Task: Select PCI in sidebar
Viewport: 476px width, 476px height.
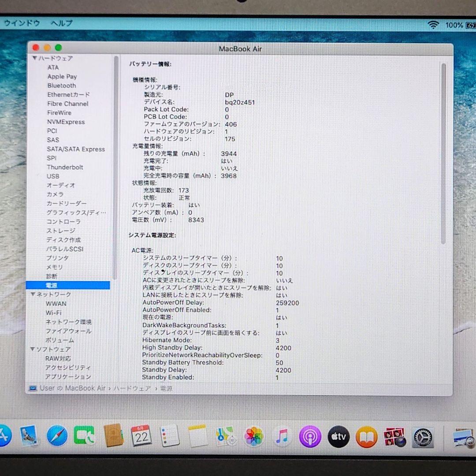Action: (52, 131)
